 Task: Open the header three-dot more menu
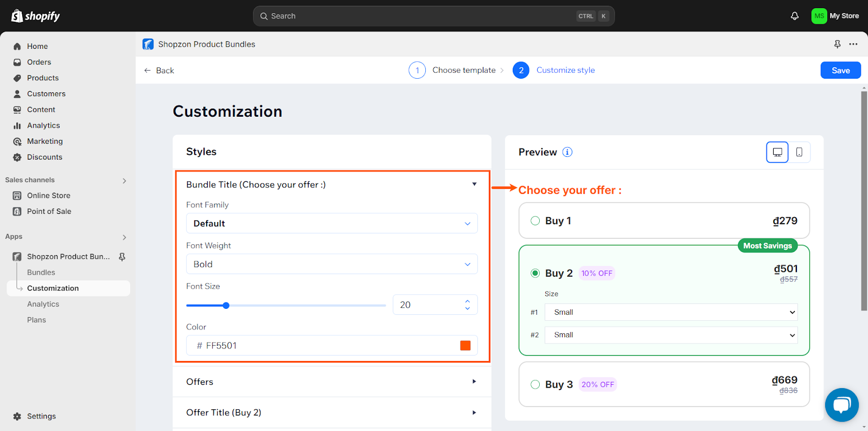(853, 44)
